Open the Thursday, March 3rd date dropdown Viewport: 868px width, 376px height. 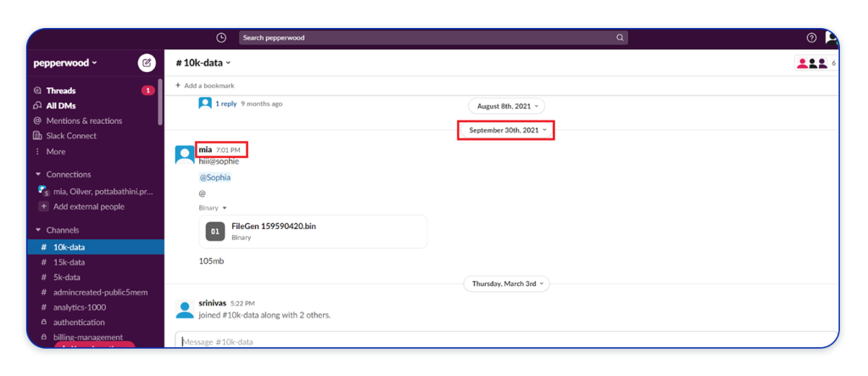pos(507,283)
